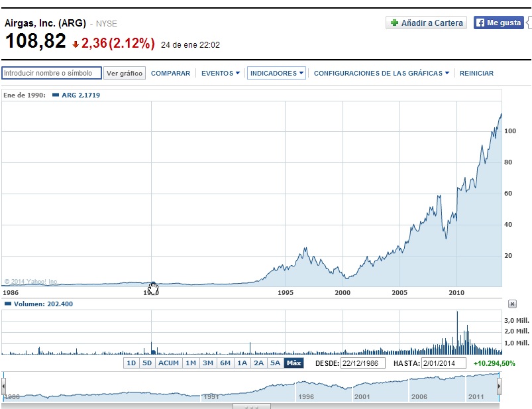Click the 2011 area in the overview timeline
532x409 pixels.
[476, 396]
